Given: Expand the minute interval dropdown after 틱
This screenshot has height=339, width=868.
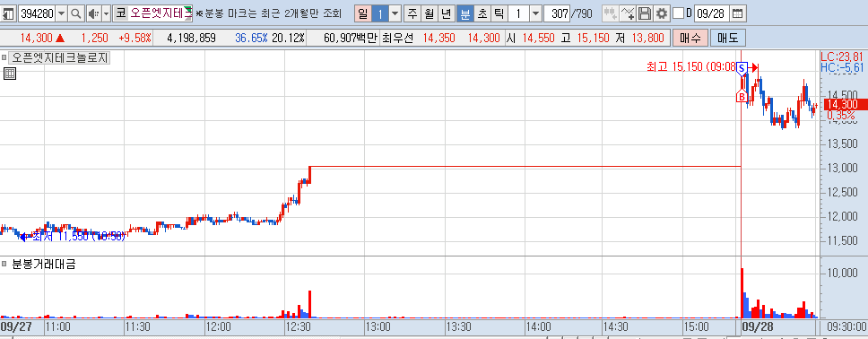Looking at the screenshot, I should click(x=535, y=13).
